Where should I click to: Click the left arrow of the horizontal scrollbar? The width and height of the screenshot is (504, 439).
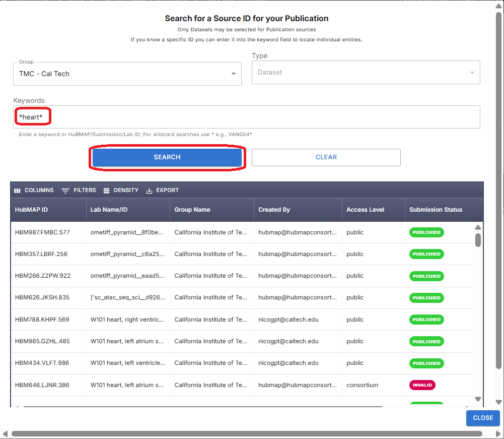(6, 432)
